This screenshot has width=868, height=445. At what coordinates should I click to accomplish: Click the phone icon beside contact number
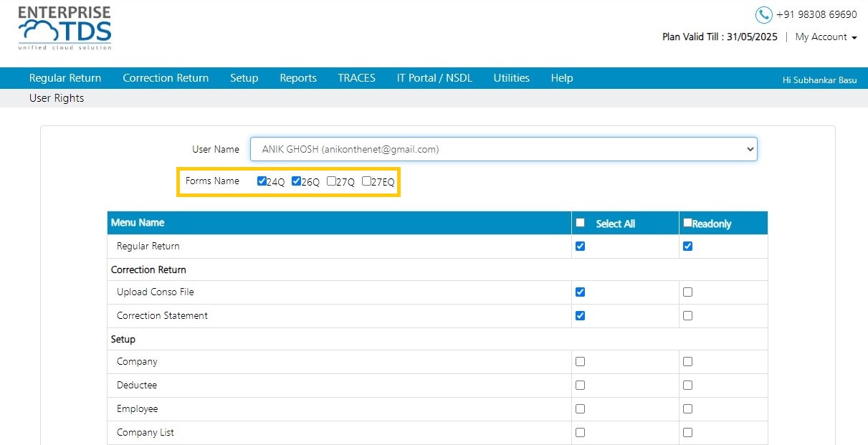tap(763, 14)
